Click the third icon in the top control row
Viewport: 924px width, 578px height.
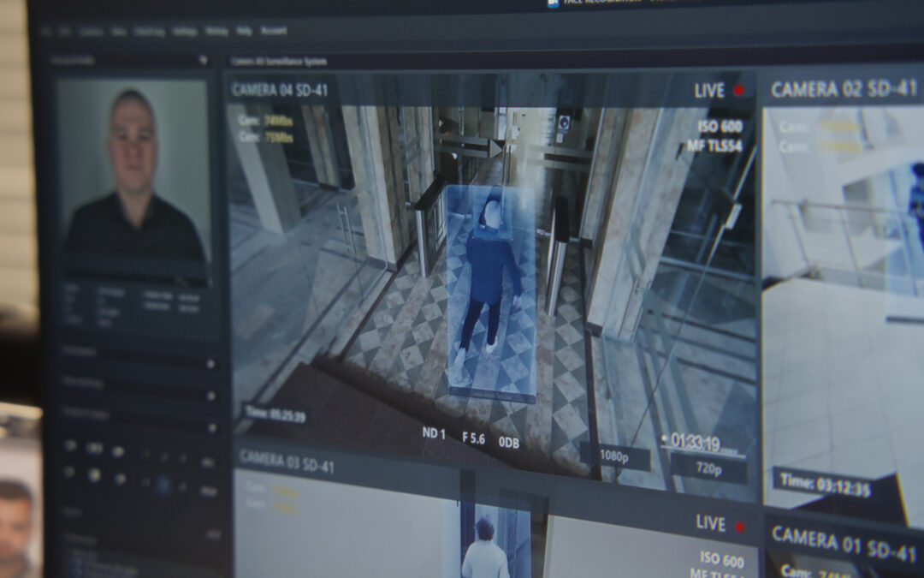pyautogui.click(x=118, y=450)
